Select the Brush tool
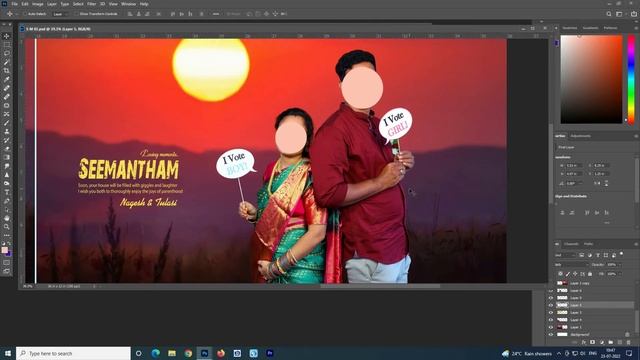 [x=7, y=123]
